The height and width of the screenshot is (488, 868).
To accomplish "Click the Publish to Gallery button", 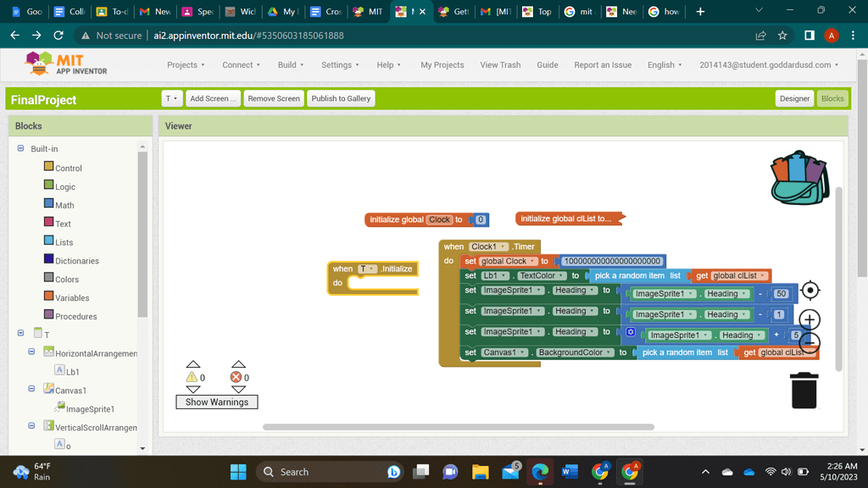I will [341, 98].
